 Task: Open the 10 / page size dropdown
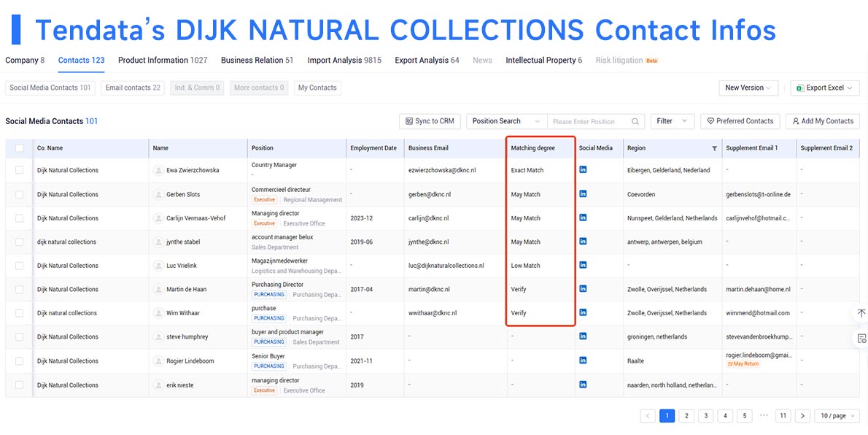[837, 415]
